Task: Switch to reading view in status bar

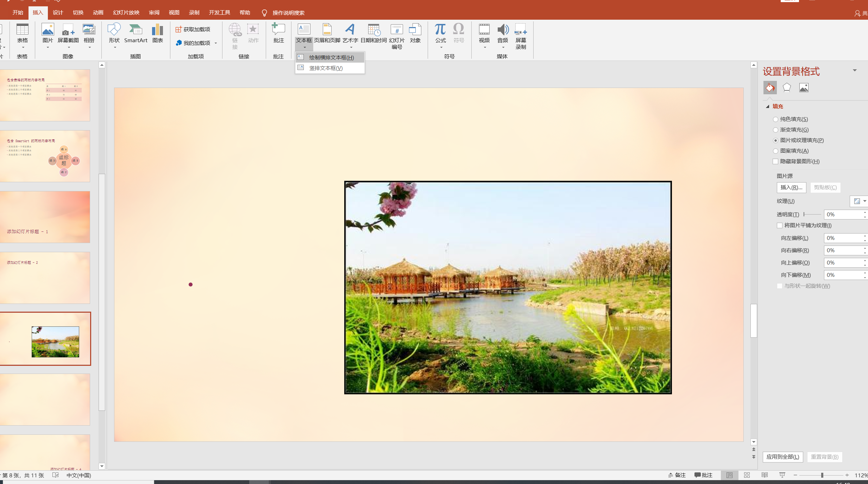Action: coord(765,475)
